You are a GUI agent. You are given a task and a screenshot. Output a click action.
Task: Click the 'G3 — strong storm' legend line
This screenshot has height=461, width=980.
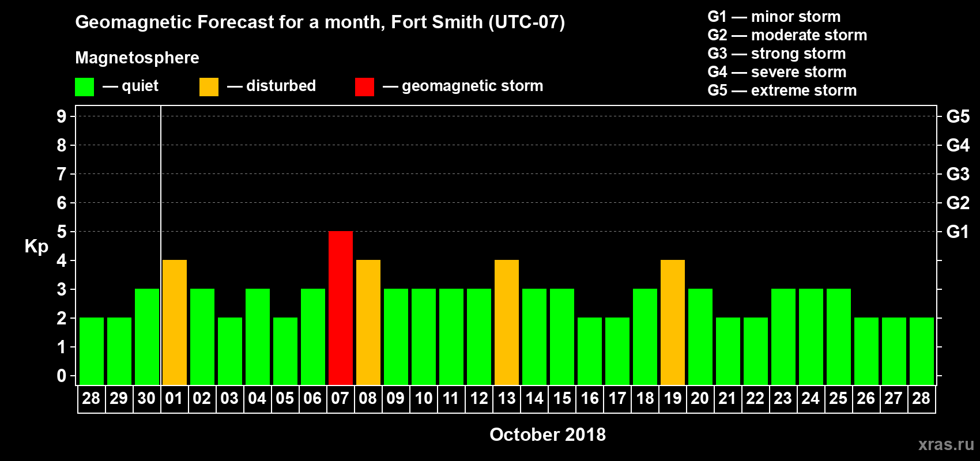tap(777, 54)
